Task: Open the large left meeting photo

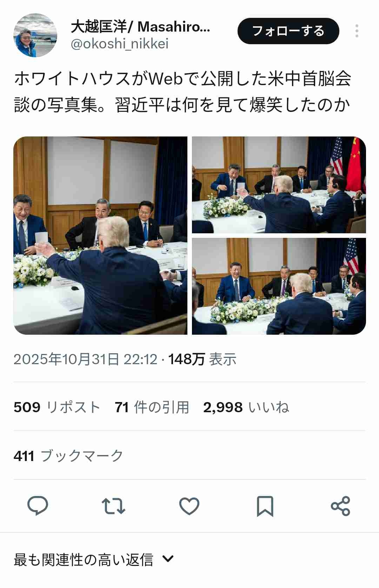Action: [x=100, y=235]
